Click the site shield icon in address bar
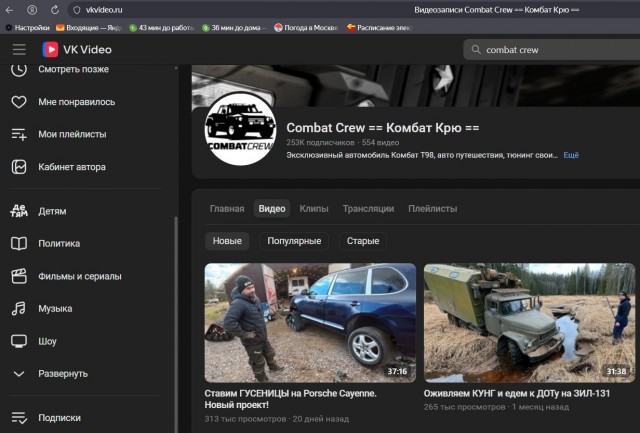640x433 pixels. (x=76, y=10)
